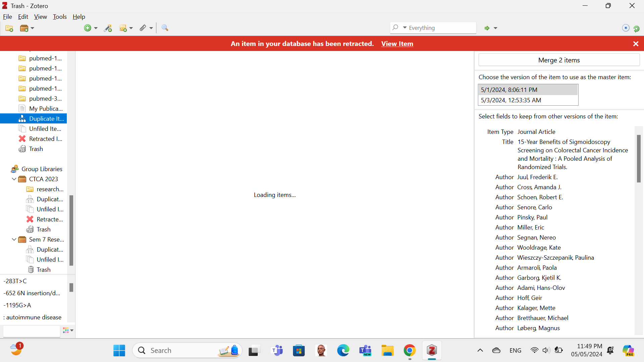Select the -652 6N insertion/d... tag

[x=32, y=293]
